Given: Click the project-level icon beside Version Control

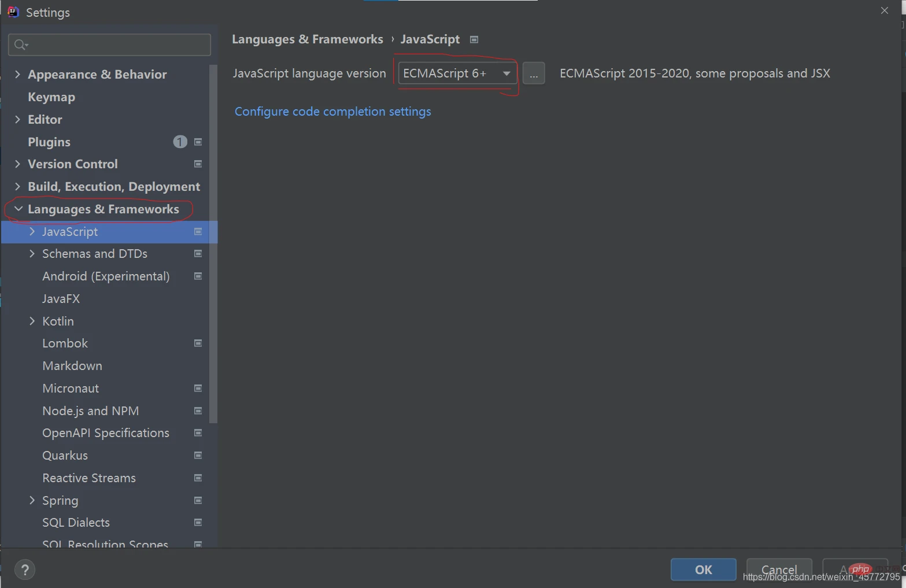Looking at the screenshot, I should [x=198, y=164].
